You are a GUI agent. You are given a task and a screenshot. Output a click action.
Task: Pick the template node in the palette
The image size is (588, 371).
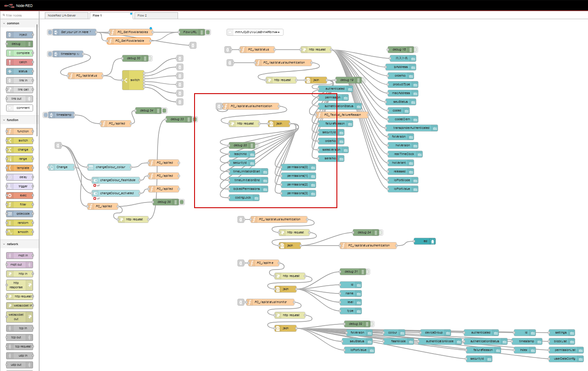click(20, 168)
